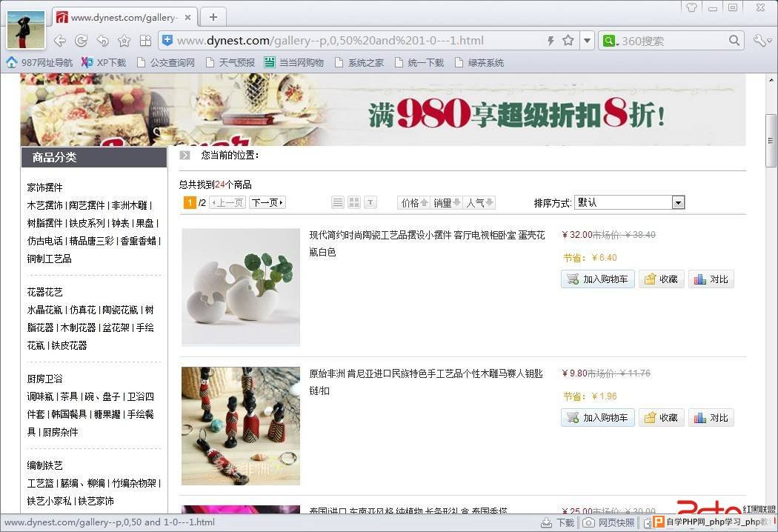The height and width of the screenshot is (532, 778).
Task: Click the 满980享超级折扣8折 banner
Action: (x=383, y=110)
